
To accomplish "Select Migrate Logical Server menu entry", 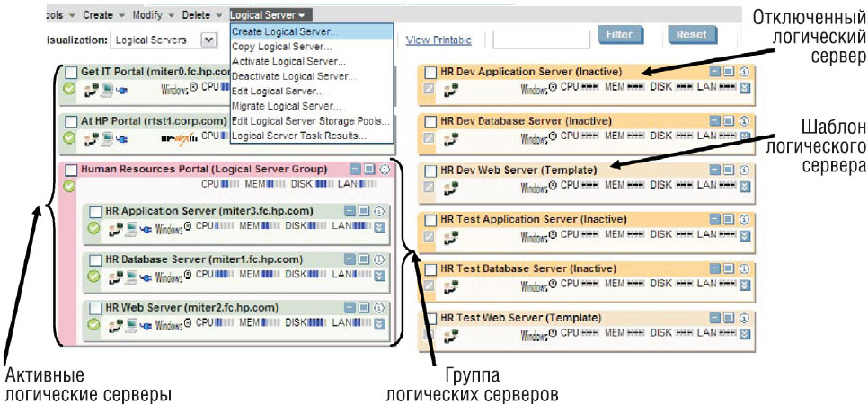I will 280,106.
